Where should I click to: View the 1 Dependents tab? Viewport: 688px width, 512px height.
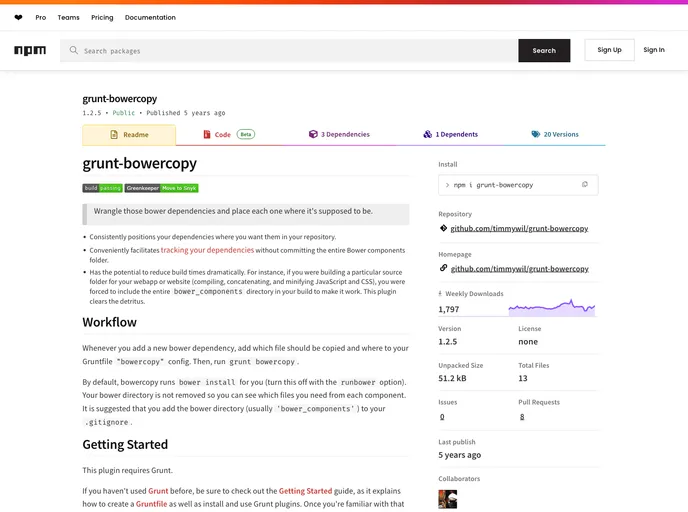451,134
